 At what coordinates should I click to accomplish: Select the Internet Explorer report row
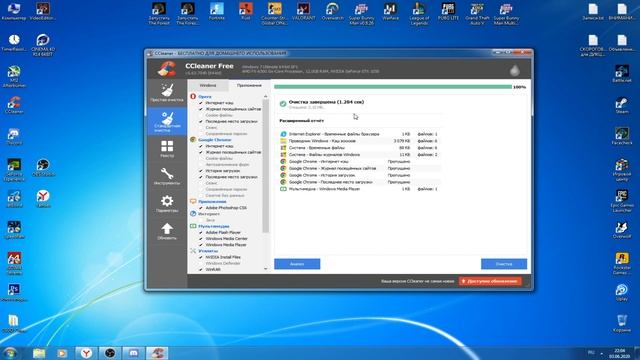(360, 134)
